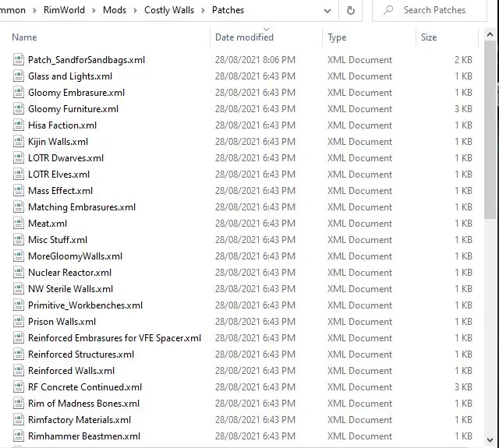Screen dimensions: 499x448
Task: Sort by the Type column header
Action: point(337,37)
